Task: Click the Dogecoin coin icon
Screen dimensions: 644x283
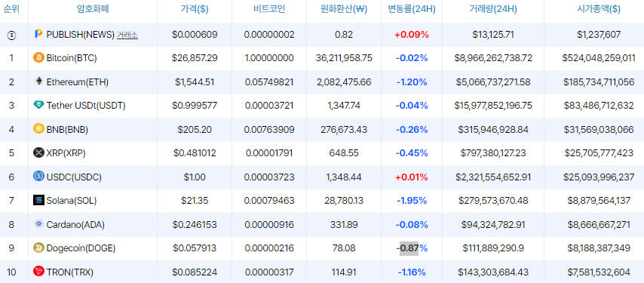Action: click(38, 248)
